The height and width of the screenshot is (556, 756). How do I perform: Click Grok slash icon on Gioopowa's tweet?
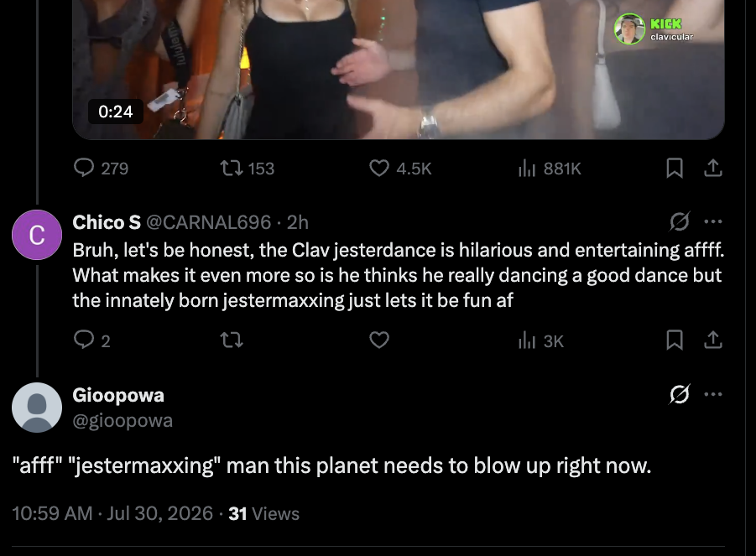pyautogui.click(x=680, y=394)
